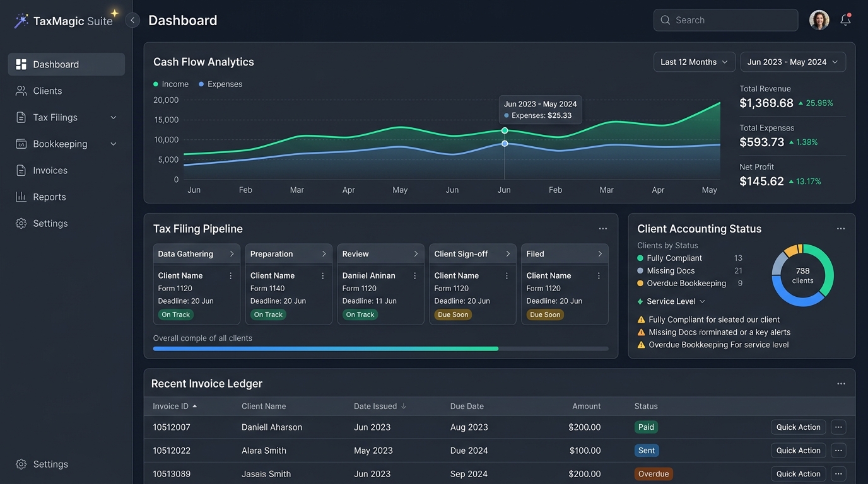Quick Action for invoice 10512022
This screenshot has width=868, height=484.
click(x=799, y=451)
